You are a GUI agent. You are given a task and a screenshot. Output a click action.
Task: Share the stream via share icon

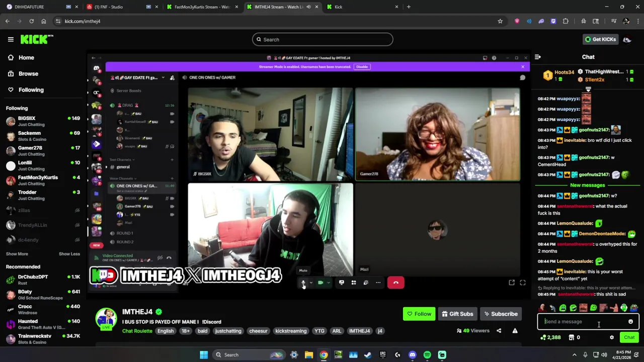click(499, 331)
